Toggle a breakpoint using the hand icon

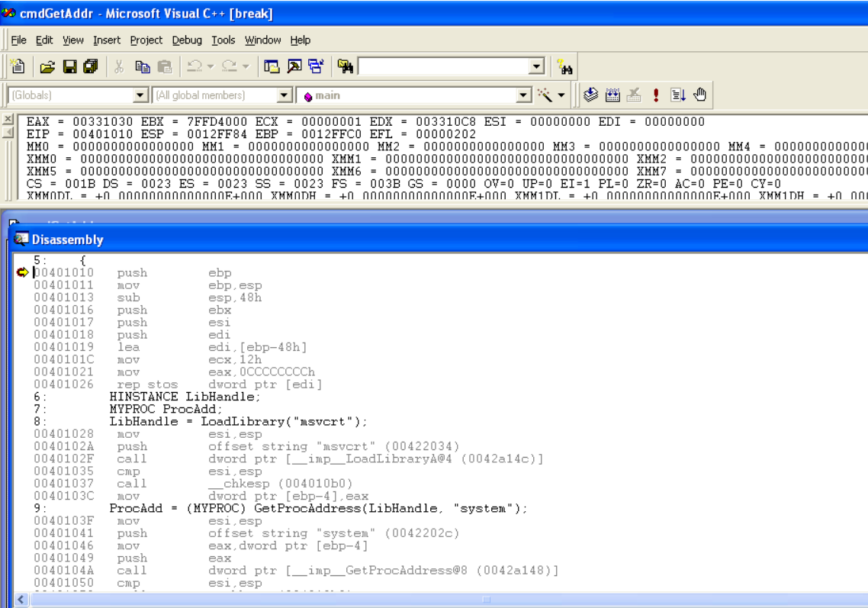699,95
